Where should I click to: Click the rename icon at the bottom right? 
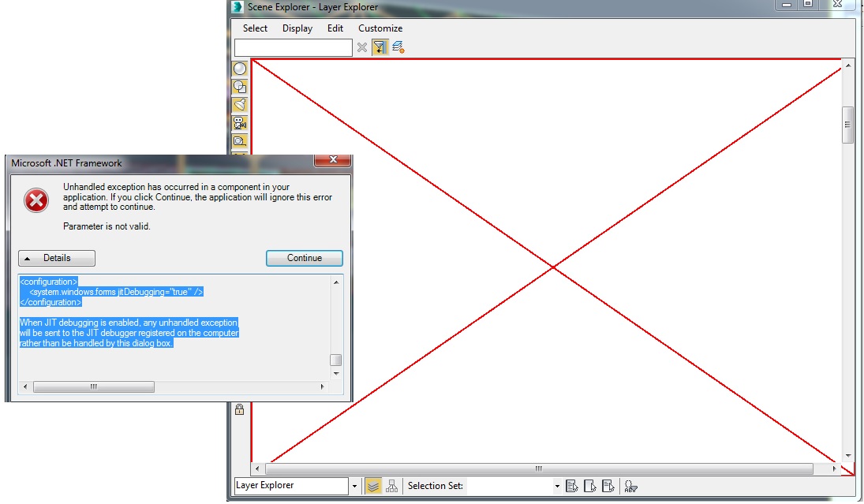pyautogui.click(x=632, y=486)
